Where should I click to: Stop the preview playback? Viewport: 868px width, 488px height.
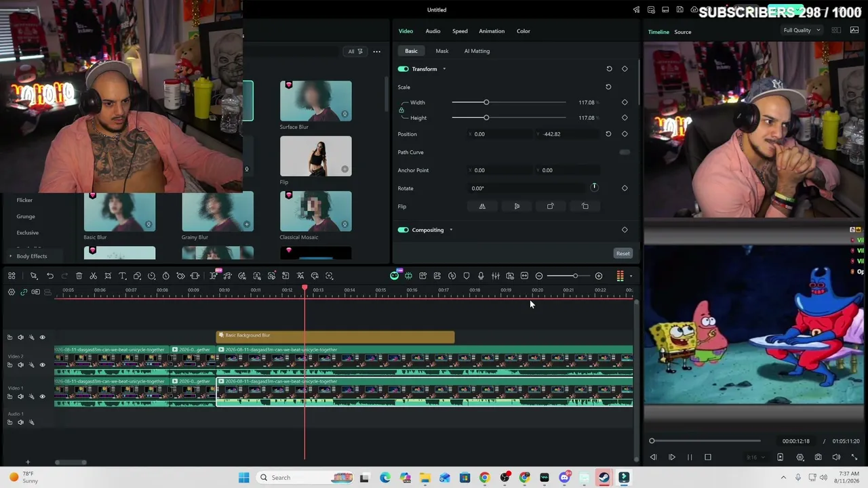(708, 457)
